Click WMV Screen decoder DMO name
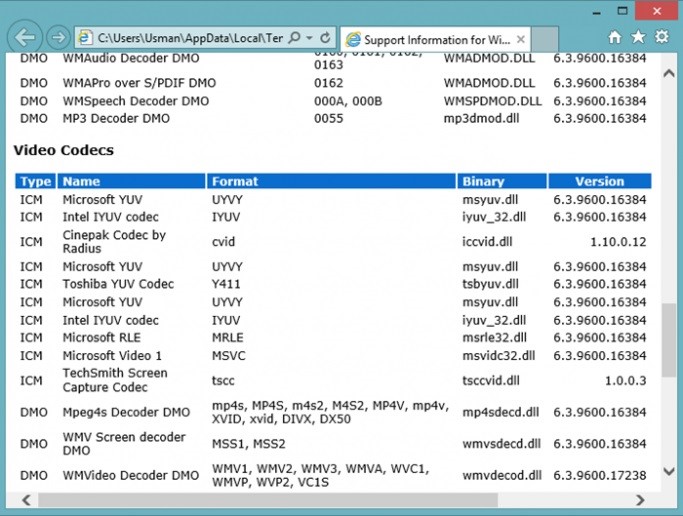 (124, 444)
